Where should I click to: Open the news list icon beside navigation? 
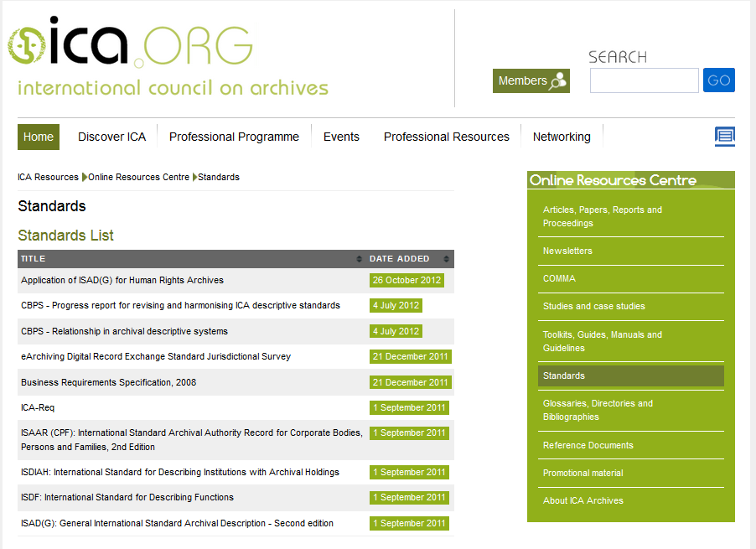point(724,137)
